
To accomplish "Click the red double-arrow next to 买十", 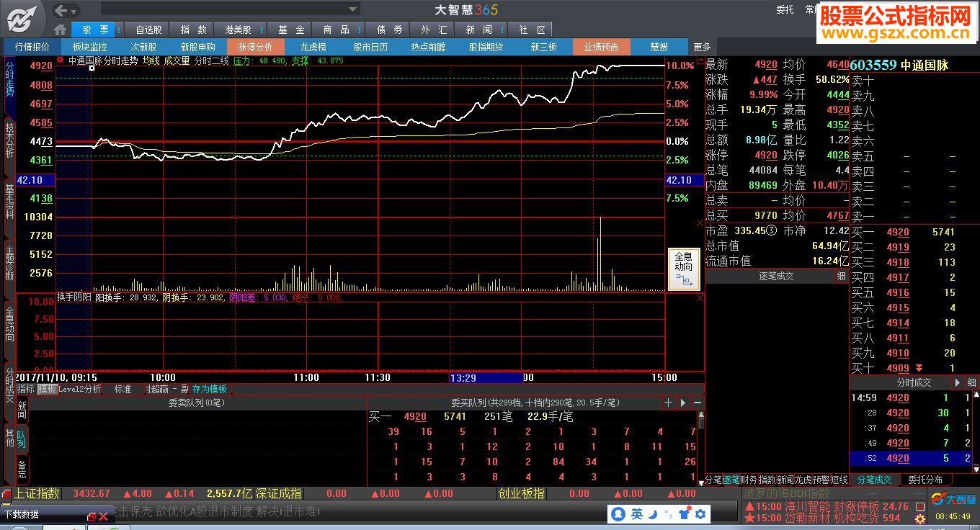I will point(919,368).
